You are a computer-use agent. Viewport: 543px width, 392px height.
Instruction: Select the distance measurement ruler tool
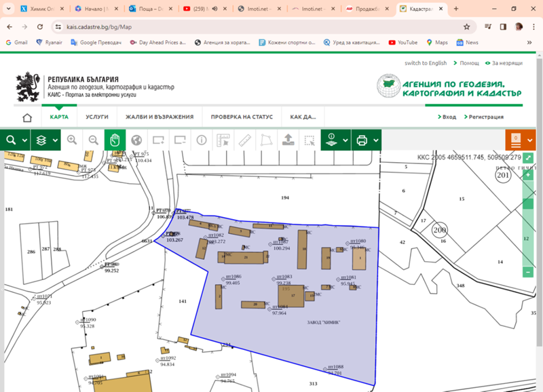243,140
